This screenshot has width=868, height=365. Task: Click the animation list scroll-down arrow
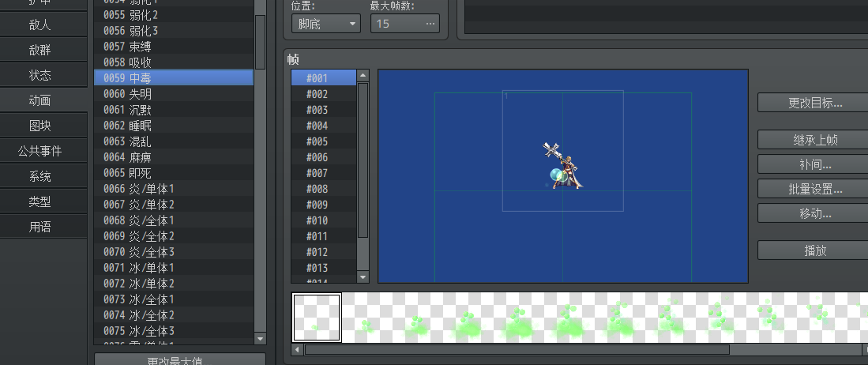coord(260,338)
